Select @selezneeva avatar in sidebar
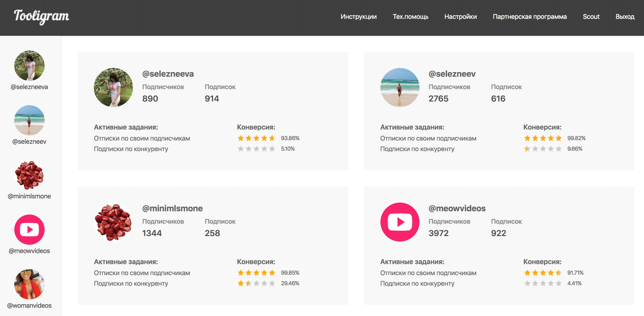 [29, 66]
